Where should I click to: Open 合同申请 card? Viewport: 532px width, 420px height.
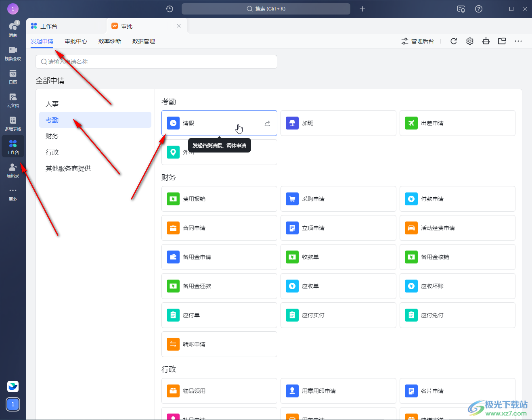219,228
